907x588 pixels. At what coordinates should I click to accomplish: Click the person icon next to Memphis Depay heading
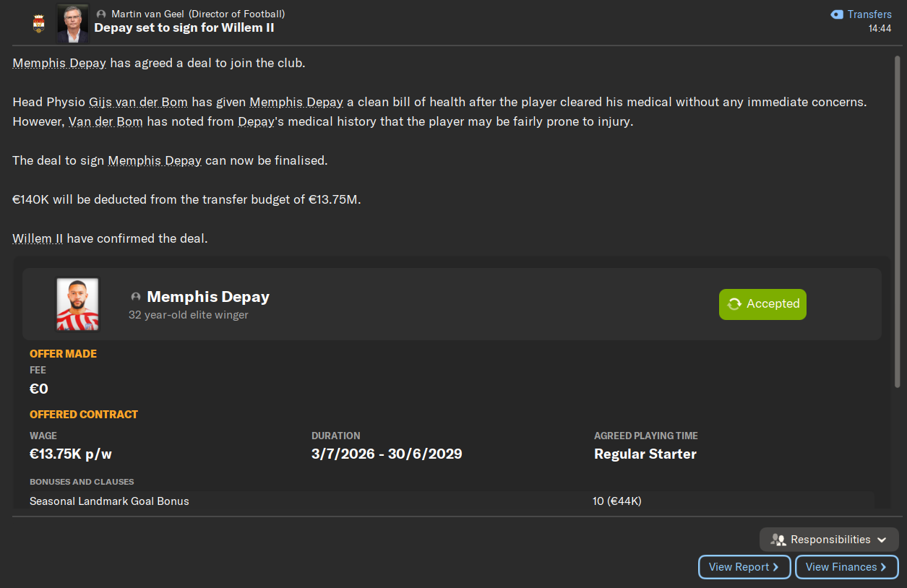[136, 297]
